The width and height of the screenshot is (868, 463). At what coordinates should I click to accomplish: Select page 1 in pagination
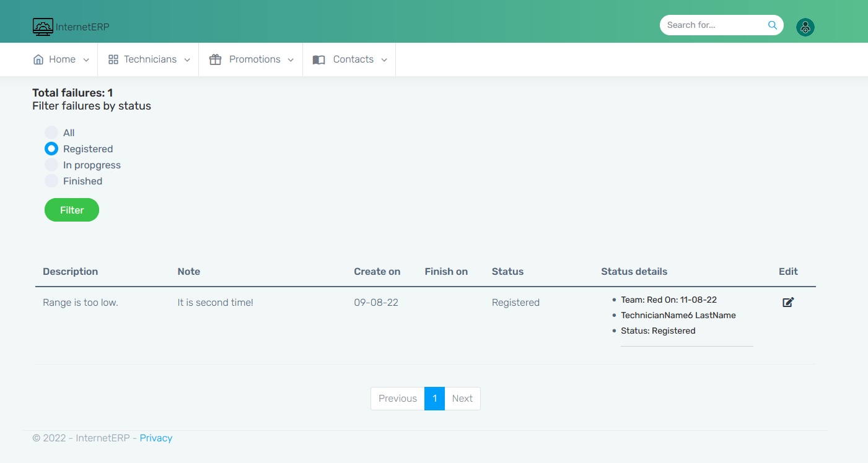click(x=434, y=399)
